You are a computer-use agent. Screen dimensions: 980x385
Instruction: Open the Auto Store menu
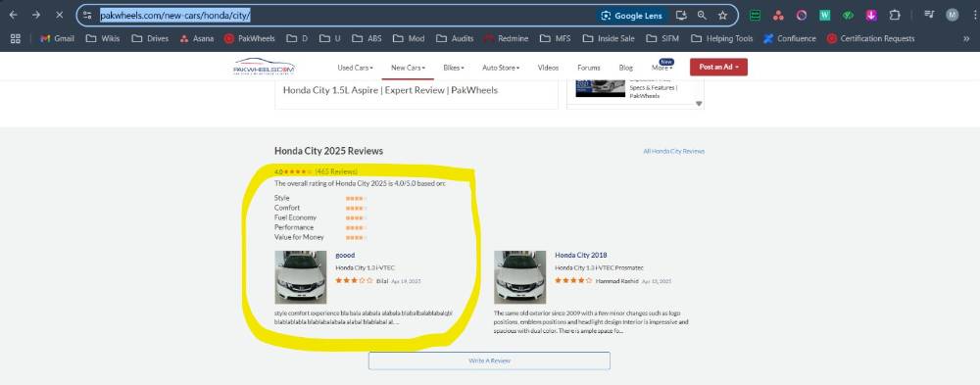point(501,68)
